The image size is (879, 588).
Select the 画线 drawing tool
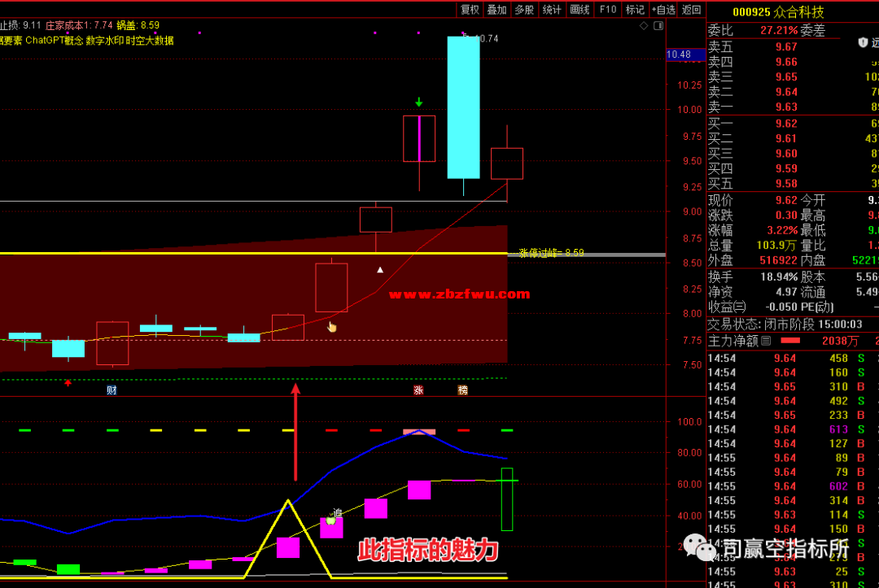click(579, 10)
